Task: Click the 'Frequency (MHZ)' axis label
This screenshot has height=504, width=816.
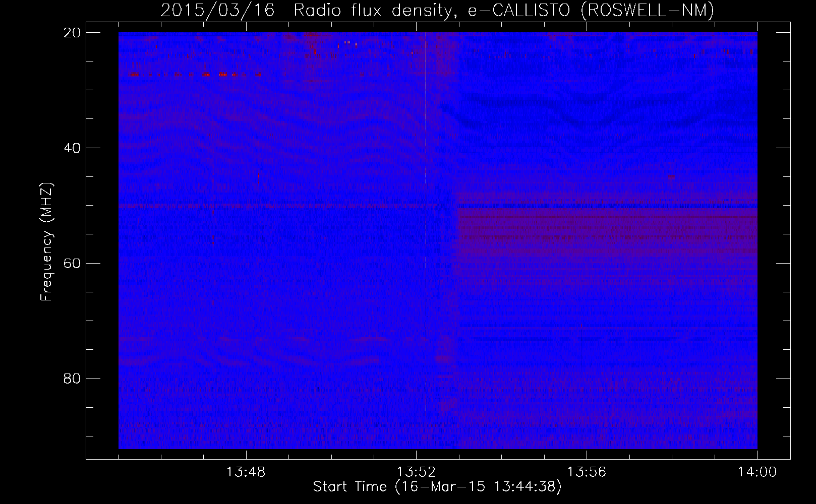Action: click(x=46, y=242)
